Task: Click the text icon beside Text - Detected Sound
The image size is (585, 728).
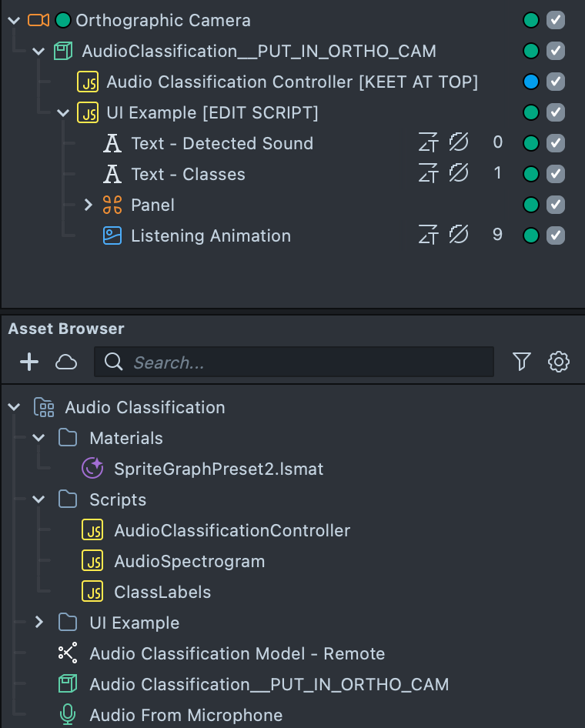Action: (x=112, y=143)
